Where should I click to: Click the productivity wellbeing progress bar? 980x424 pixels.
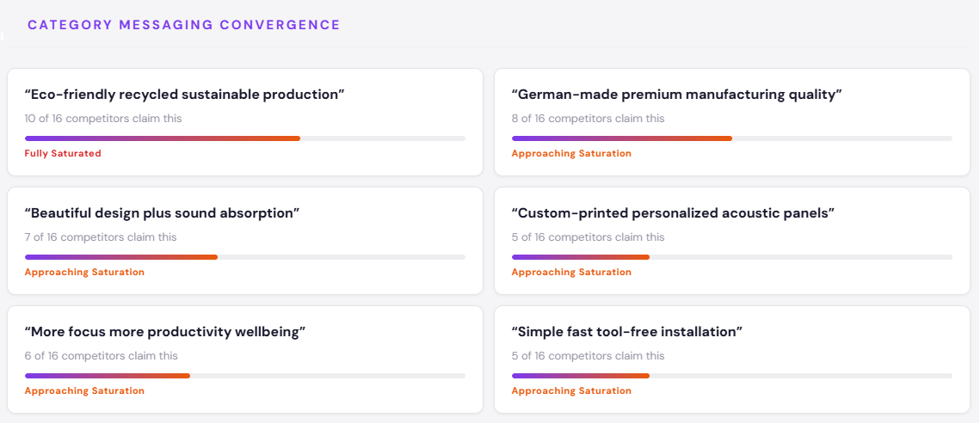(244, 376)
